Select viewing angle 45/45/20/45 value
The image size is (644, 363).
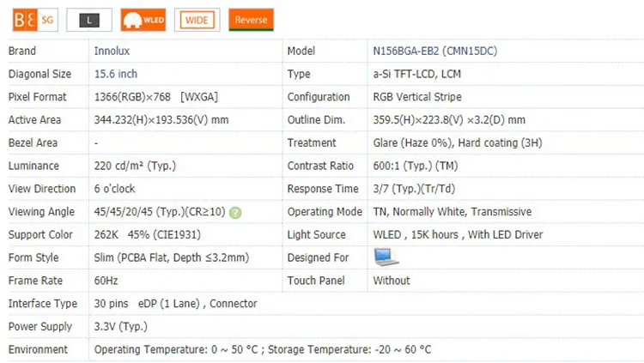[x=160, y=212]
